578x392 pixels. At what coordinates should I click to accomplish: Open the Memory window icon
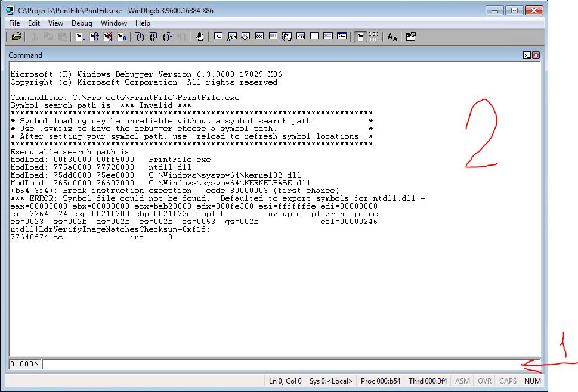tap(273, 36)
